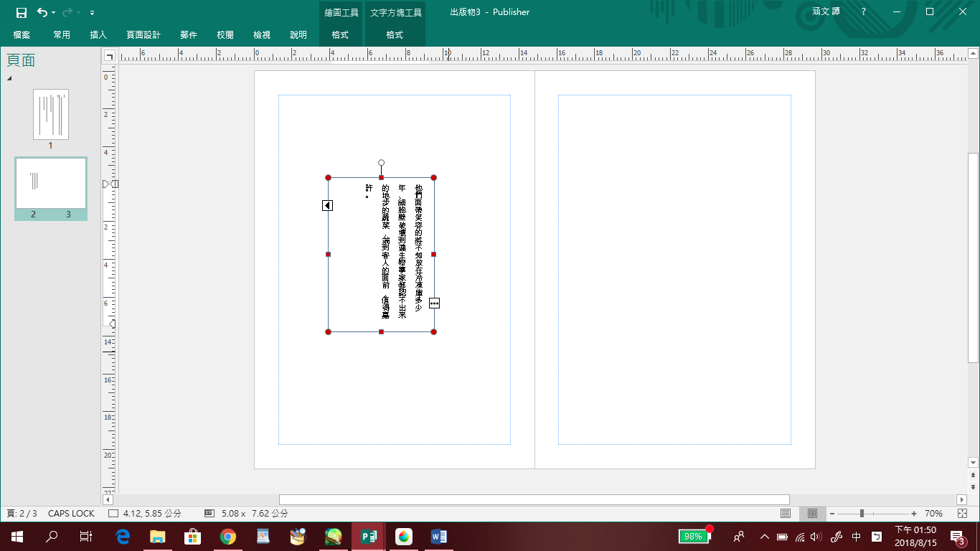Open the Undo history dropdown arrow
The width and height of the screenshot is (980, 551).
54,13
